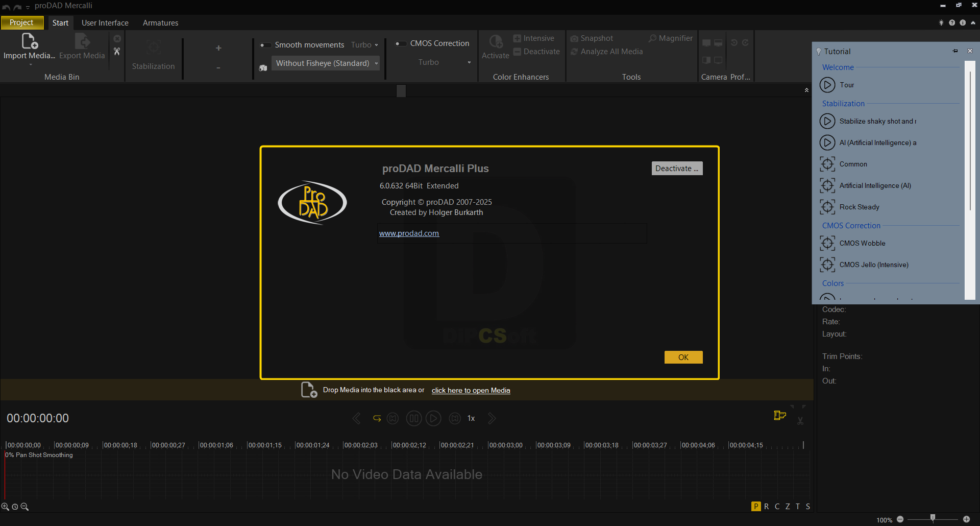This screenshot has height=526, width=980.
Task: Click the loop playback icon
Action: [377, 418]
